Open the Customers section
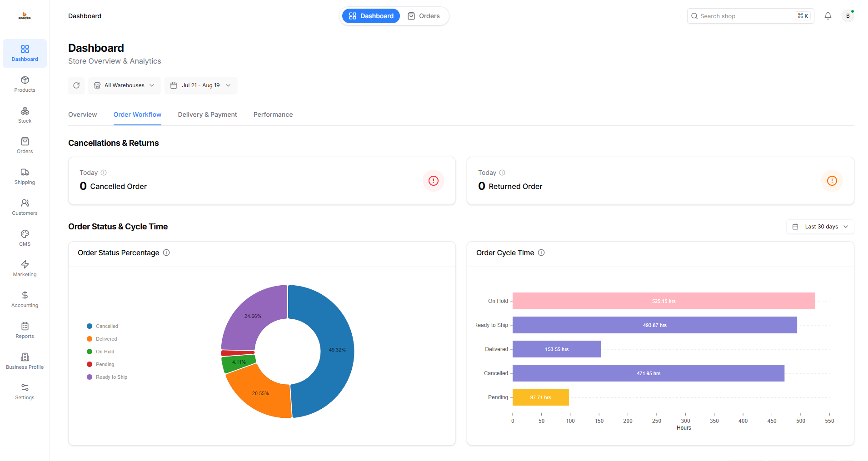This screenshot has height=461, width=868. coord(25,208)
